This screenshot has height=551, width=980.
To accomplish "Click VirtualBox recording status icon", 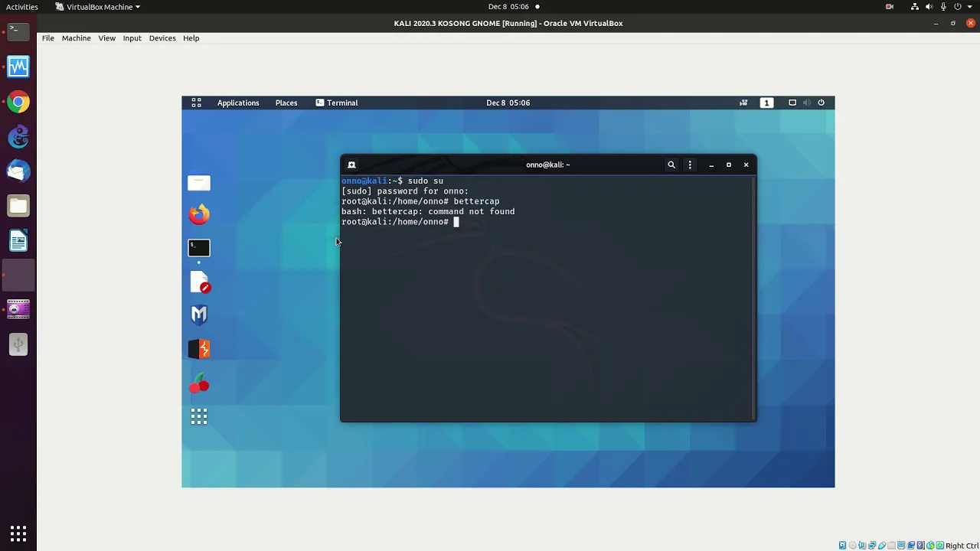I will tap(911, 546).
